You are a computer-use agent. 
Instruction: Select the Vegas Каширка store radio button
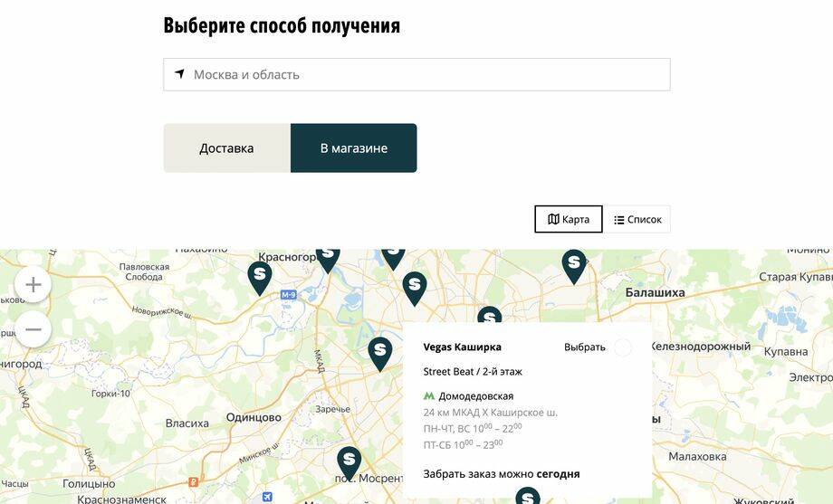pyautogui.click(x=623, y=347)
